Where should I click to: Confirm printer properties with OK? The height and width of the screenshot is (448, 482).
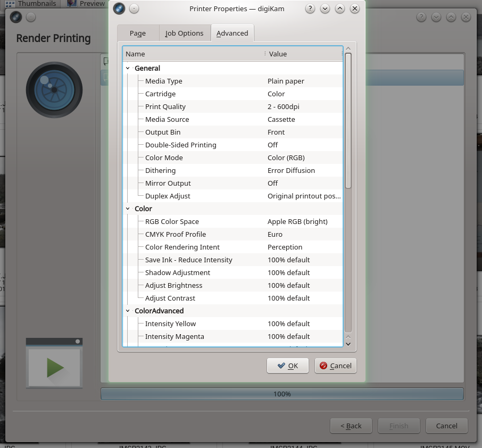287,366
